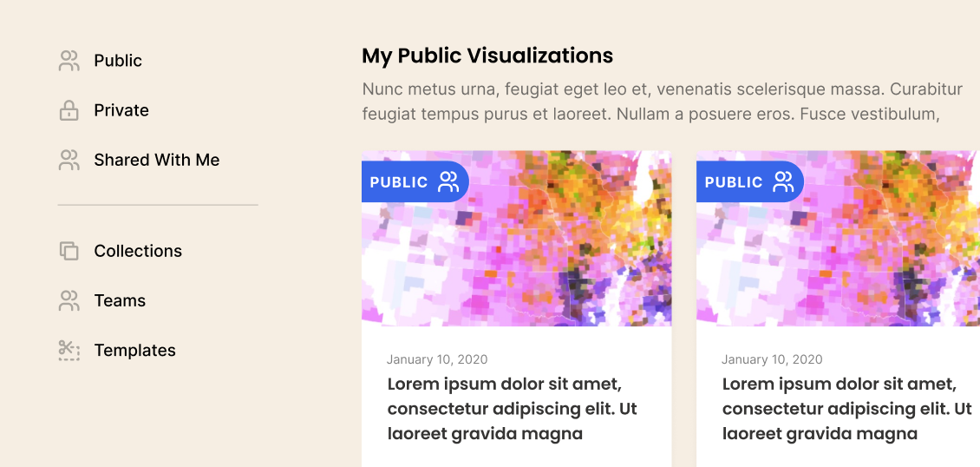The image size is (980, 467).
Task: Open the Public sidebar section
Action: point(118,61)
